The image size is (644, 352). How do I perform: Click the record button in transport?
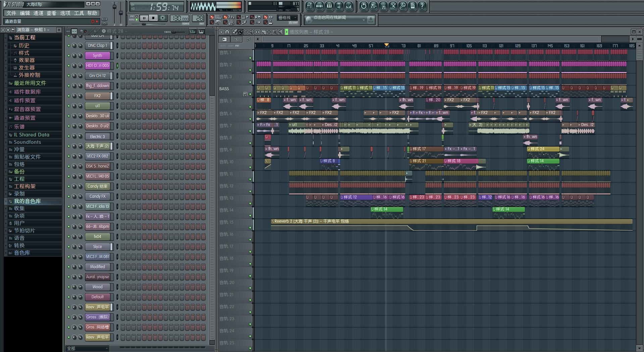(163, 18)
